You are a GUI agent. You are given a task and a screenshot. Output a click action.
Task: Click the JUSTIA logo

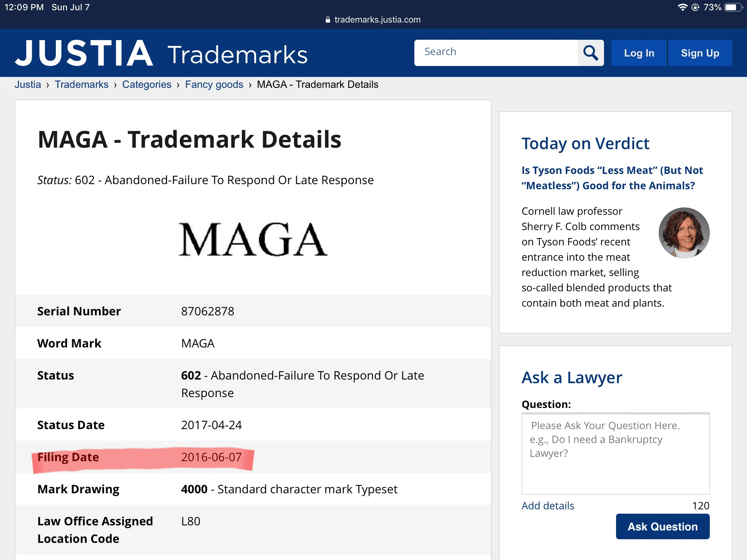84,53
